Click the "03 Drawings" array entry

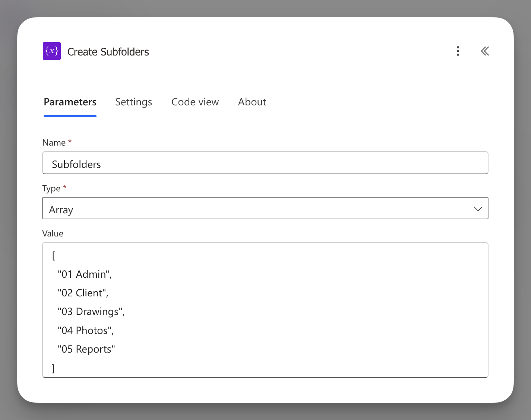tap(91, 312)
